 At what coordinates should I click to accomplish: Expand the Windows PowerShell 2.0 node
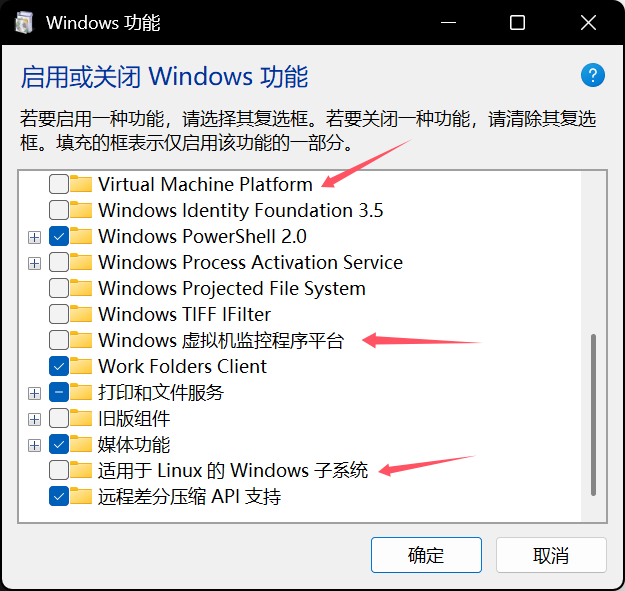tap(35, 238)
